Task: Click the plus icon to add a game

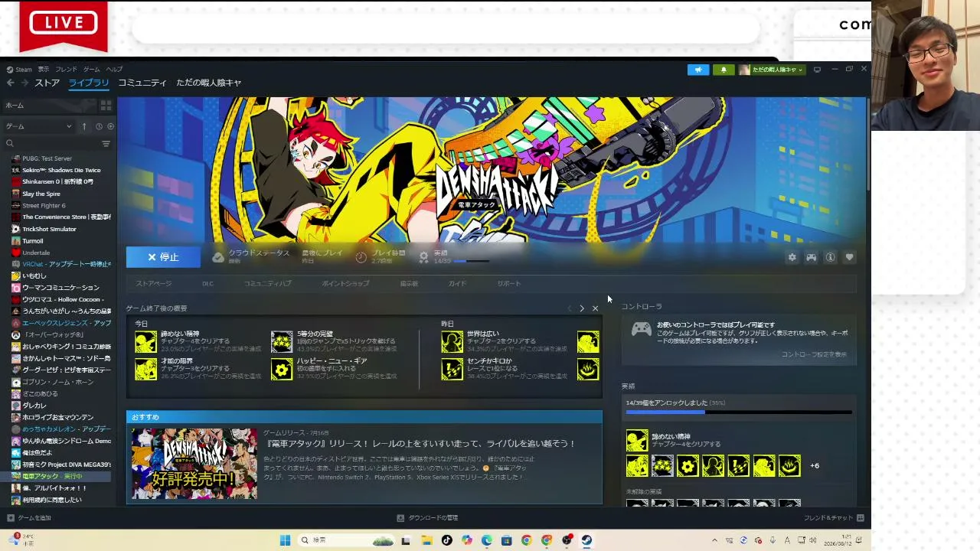Action: [11, 518]
